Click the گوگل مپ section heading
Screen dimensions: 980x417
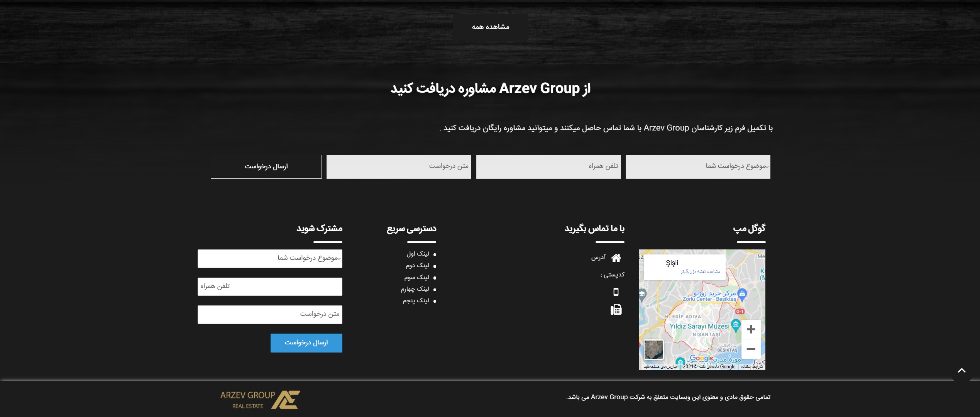click(749, 229)
